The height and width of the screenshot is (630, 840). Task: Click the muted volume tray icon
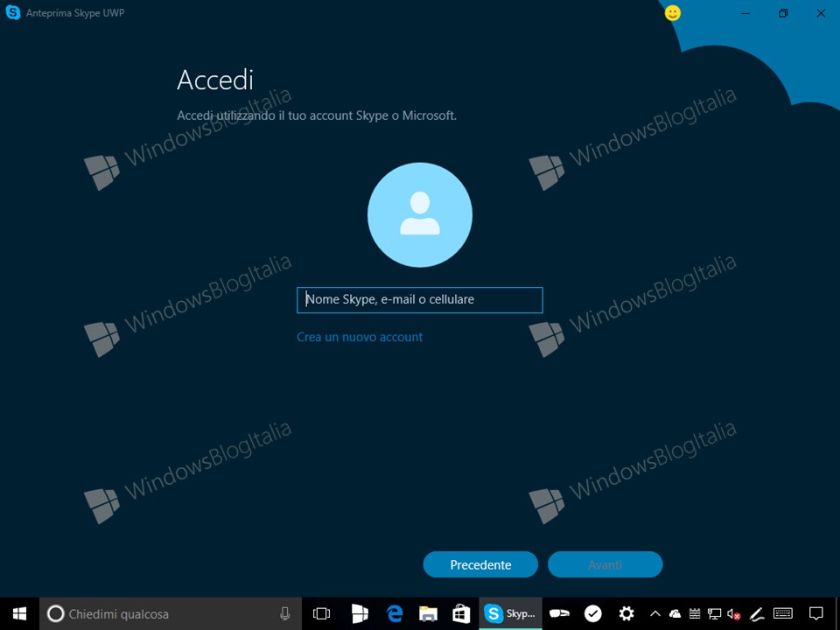click(734, 614)
